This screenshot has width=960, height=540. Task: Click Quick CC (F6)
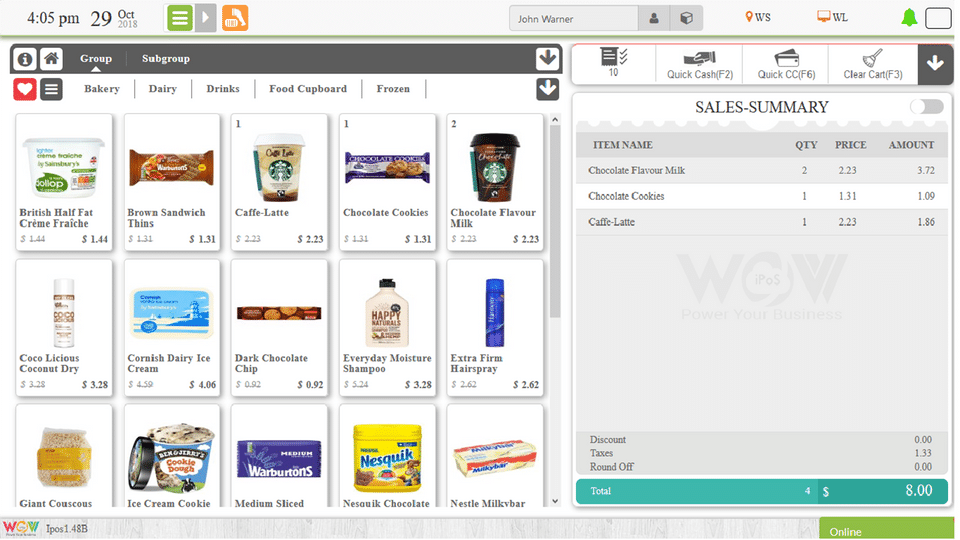786,64
